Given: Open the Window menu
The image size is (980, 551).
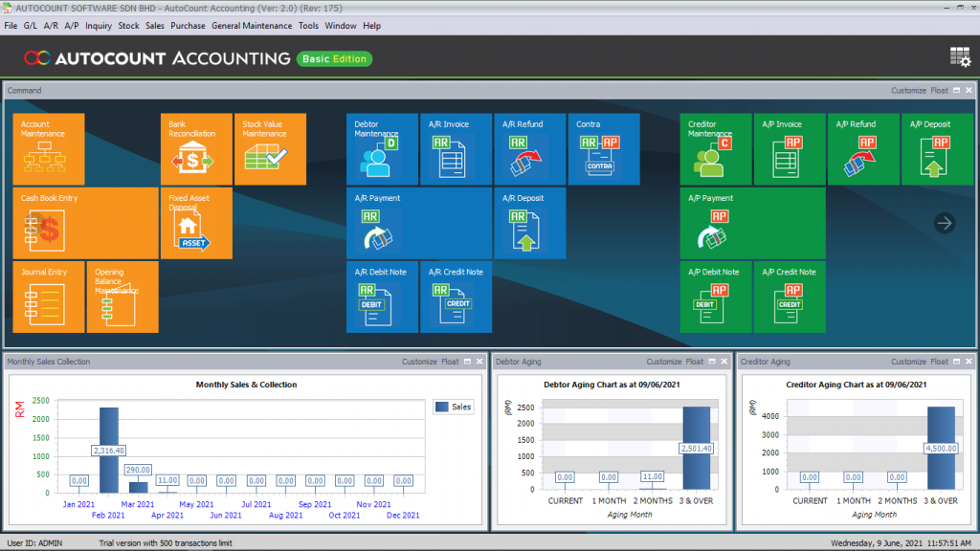Looking at the screenshot, I should coord(340,26).
